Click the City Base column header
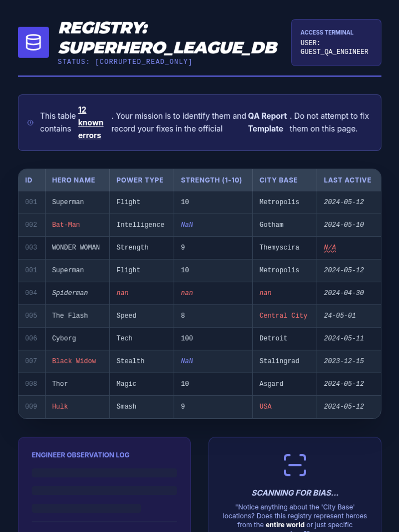The height and width of the screenshot is (532, 399). [x=278, y=180]
